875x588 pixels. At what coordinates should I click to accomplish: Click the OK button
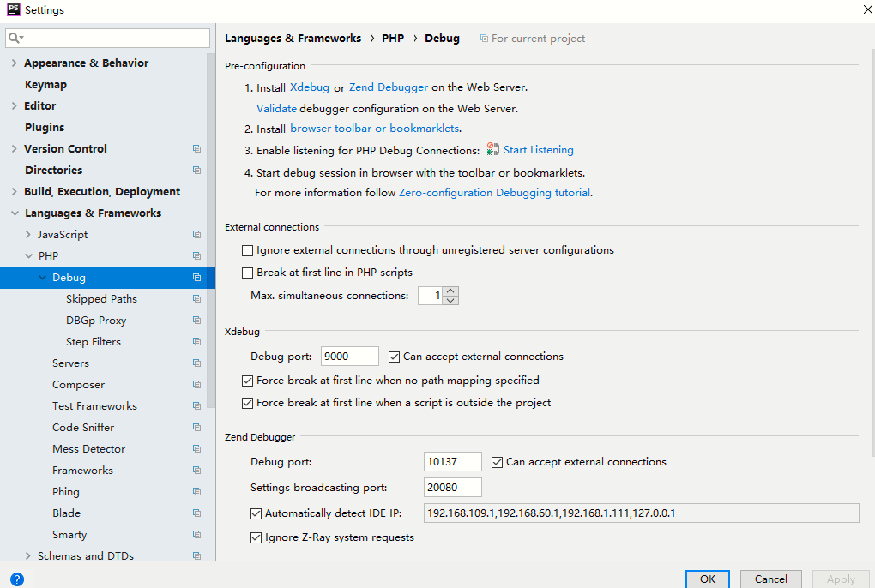(707, 579)
